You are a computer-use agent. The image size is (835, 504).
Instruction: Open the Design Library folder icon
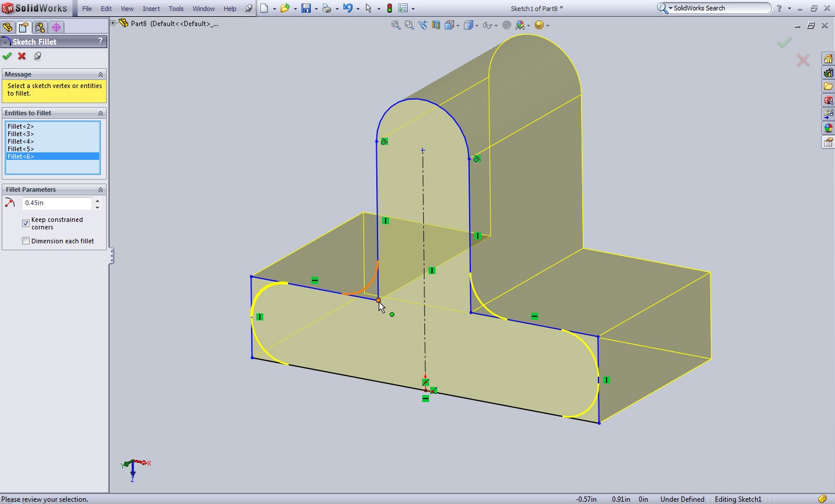click(828, 86)
